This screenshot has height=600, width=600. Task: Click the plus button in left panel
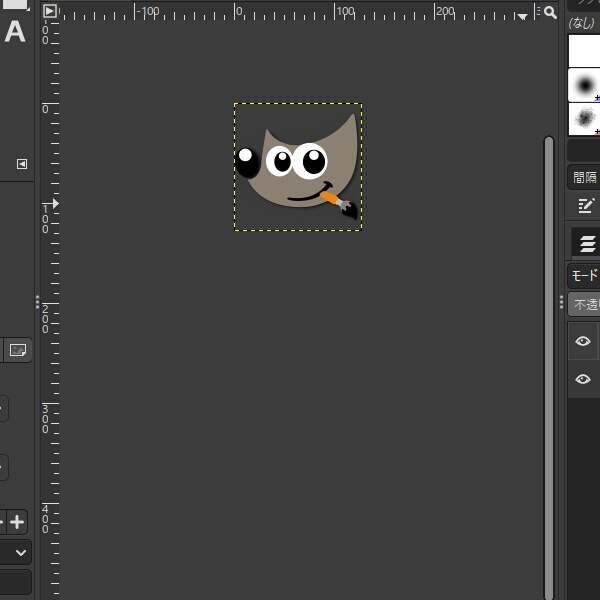pos(17,522)
